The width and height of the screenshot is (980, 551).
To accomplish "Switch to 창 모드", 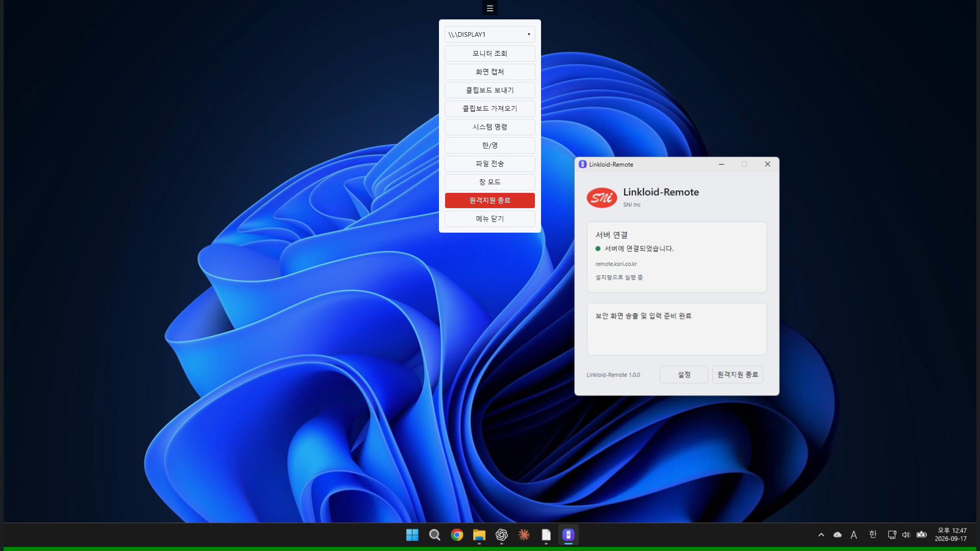I will [x=489, y=182].
